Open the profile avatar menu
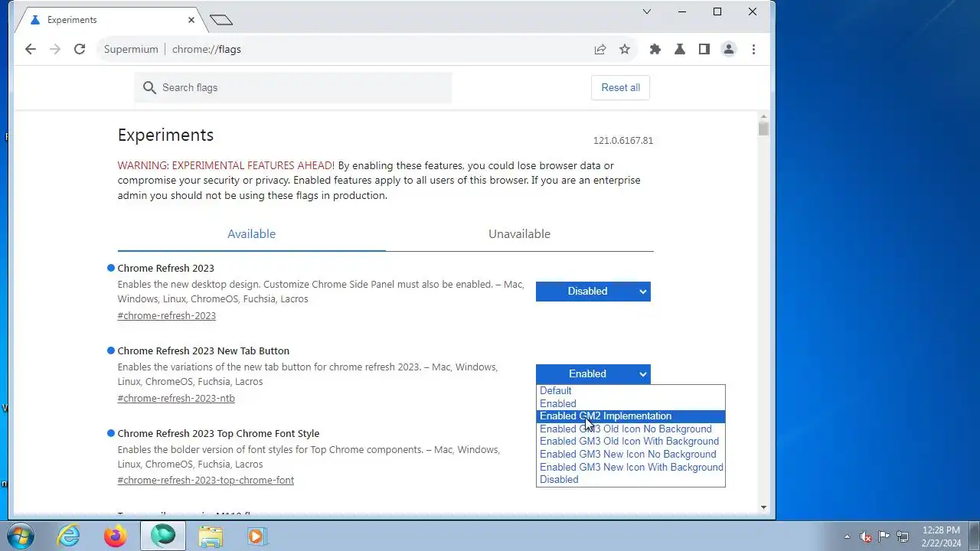The image size is (980, 551). [x=729, y=49]
